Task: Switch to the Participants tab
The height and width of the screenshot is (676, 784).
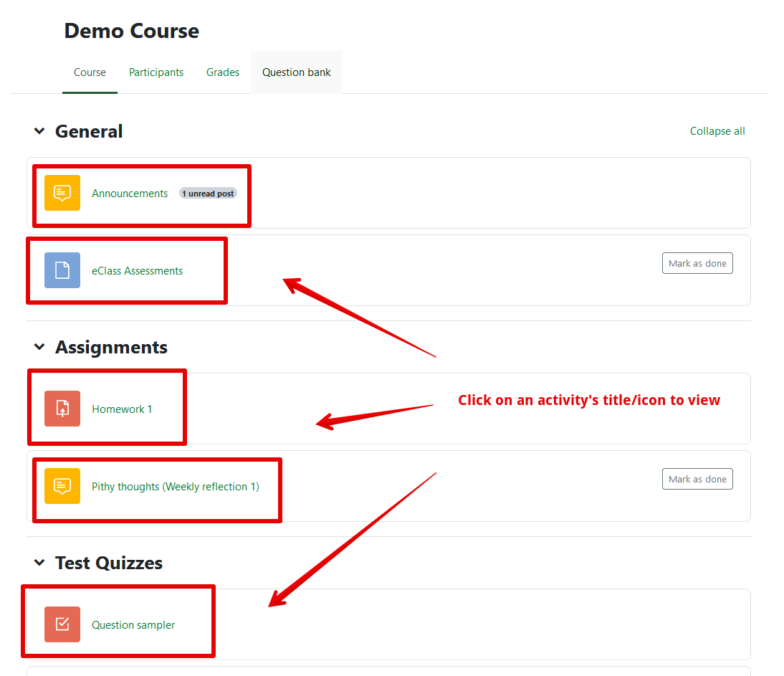Action: [156, 72]
